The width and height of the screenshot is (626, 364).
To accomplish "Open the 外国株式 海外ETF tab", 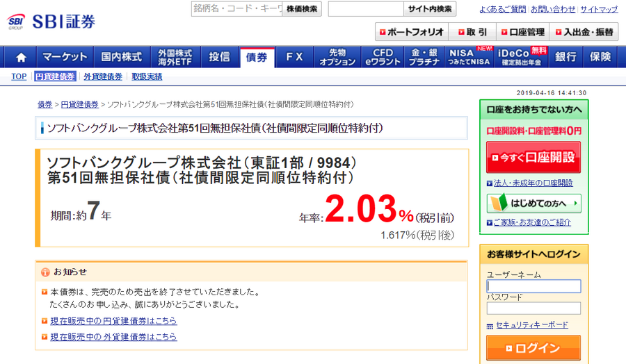I will tap(175, 57).
